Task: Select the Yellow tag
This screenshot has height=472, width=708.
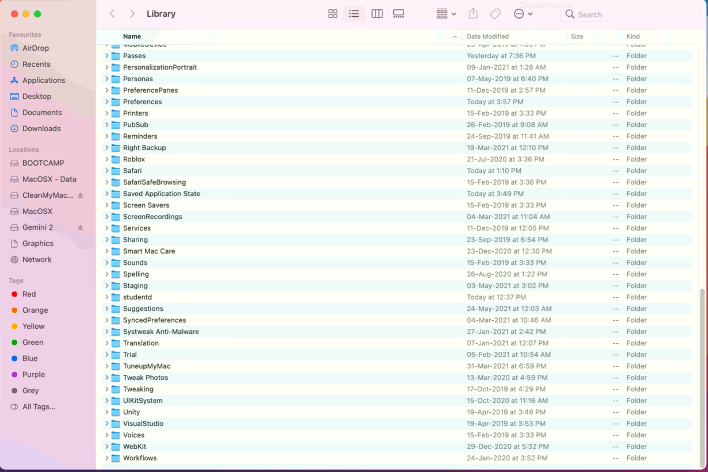Action: pyautogui.click(x=33, y=326)
